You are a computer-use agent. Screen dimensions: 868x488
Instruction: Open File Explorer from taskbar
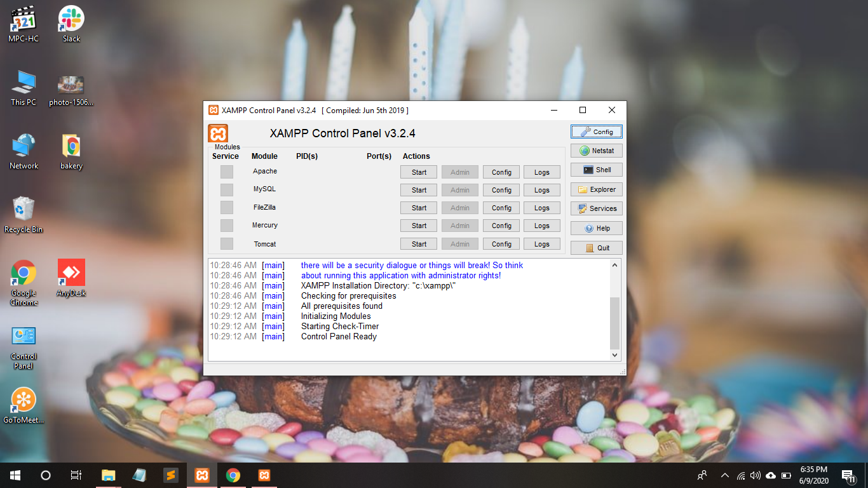(x=109, y=475)
